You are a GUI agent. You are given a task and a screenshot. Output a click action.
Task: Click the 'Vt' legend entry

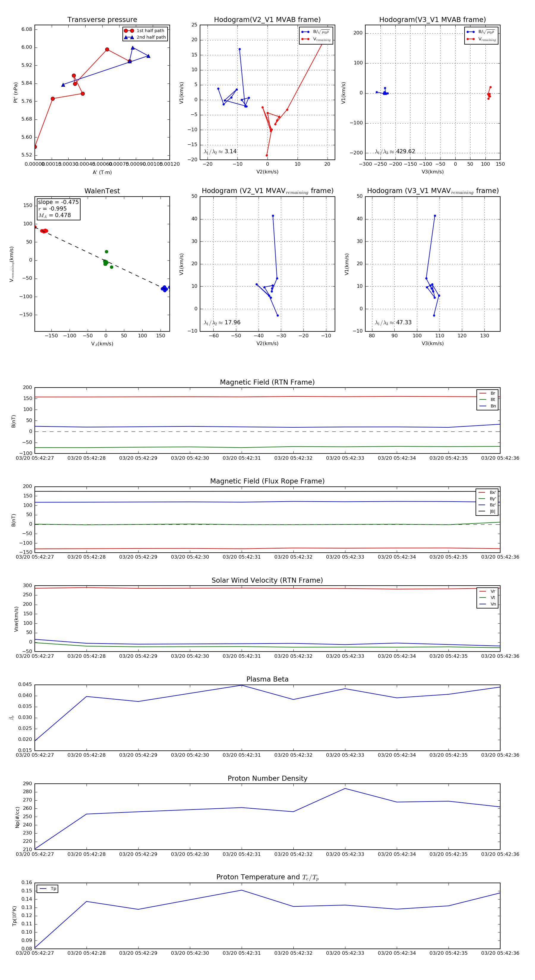point(488,598)
